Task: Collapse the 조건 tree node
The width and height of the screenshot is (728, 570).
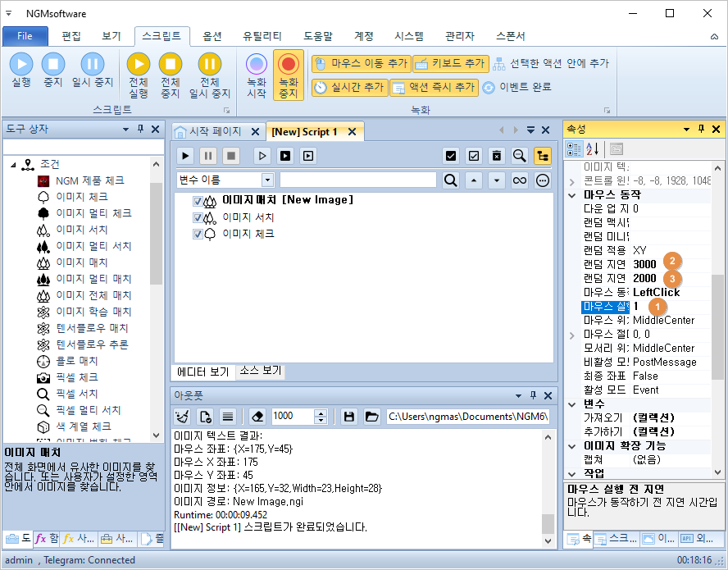Action: click(x=13, y=165)
